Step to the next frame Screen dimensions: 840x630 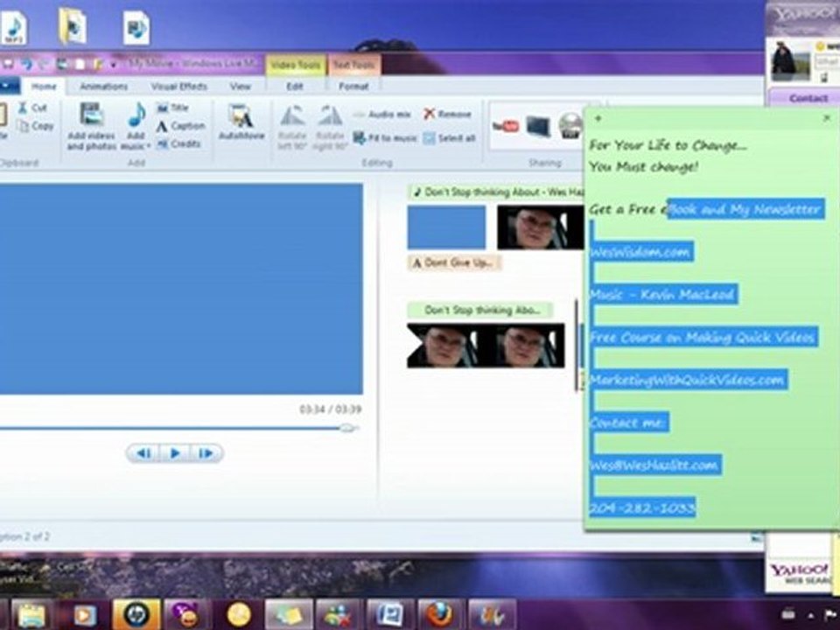pos(206,453)
